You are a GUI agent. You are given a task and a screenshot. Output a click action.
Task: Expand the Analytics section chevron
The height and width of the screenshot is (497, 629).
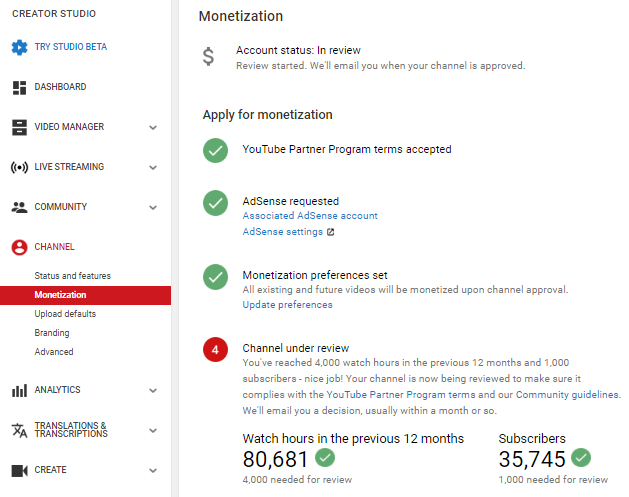point(153,390)
